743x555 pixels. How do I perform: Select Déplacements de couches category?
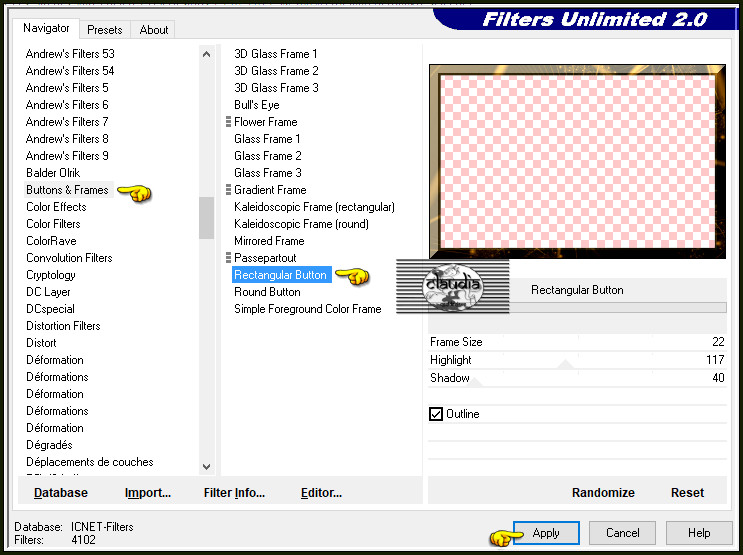coord(90,462)
